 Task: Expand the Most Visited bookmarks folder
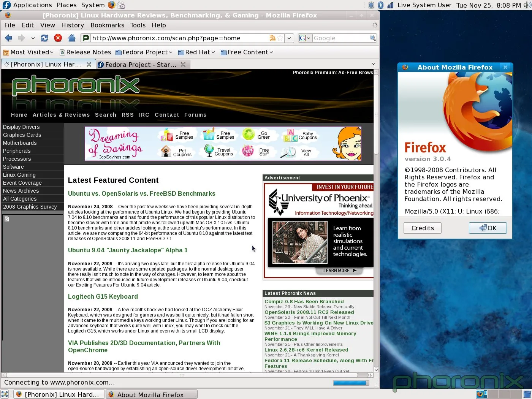(28, 52)
